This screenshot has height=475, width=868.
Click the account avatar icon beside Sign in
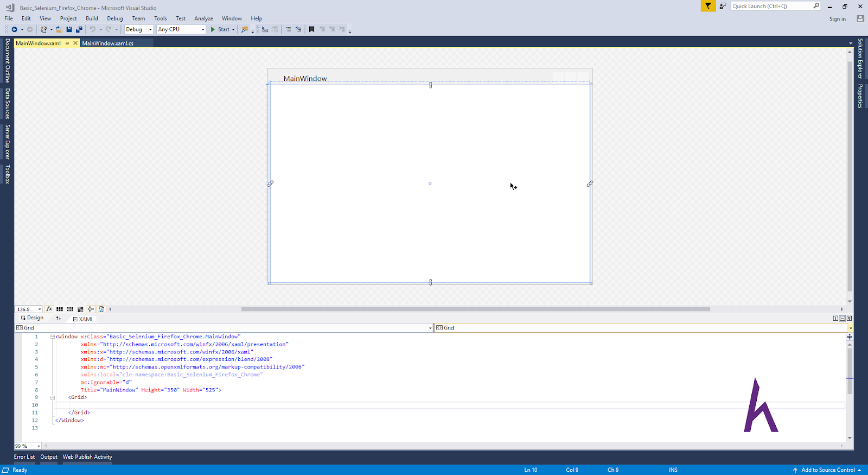coord(860,18)
